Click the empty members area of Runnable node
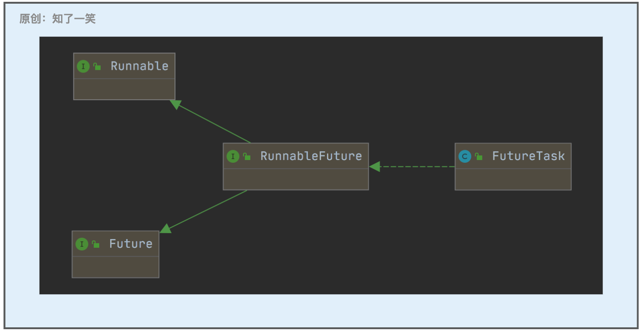Viewport: 644px width, 331px height. 124,89
